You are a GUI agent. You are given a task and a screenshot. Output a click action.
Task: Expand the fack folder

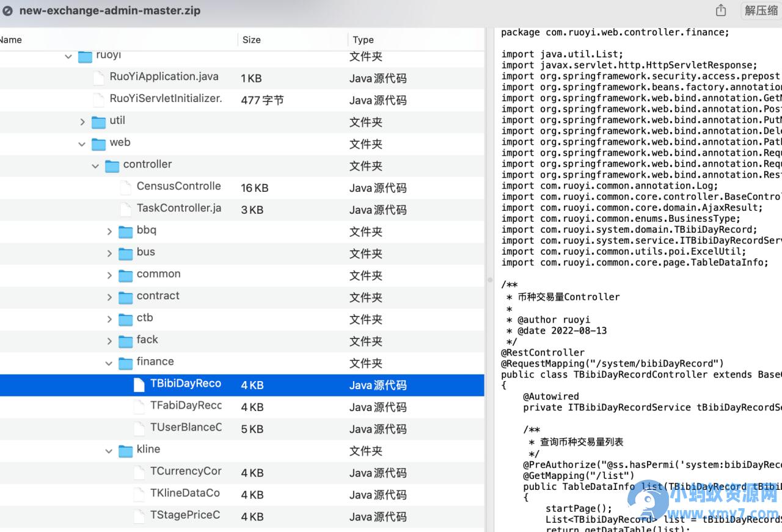(x=109, y=341)
